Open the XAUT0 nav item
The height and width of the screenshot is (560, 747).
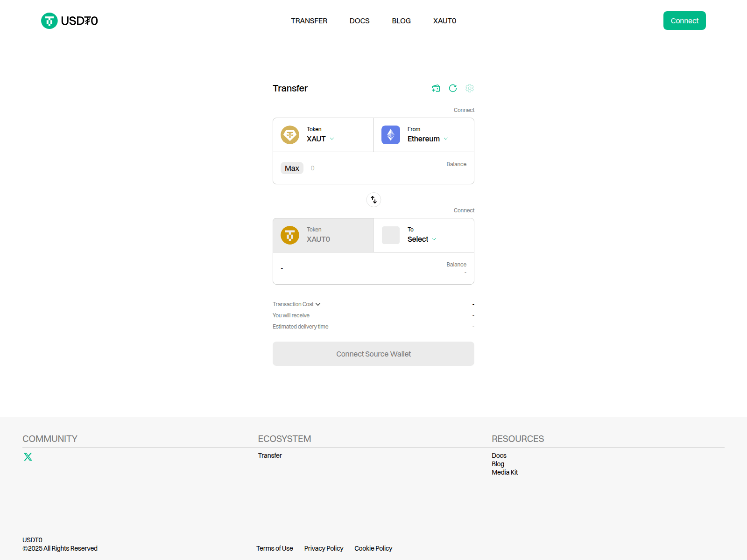point(444,21)
